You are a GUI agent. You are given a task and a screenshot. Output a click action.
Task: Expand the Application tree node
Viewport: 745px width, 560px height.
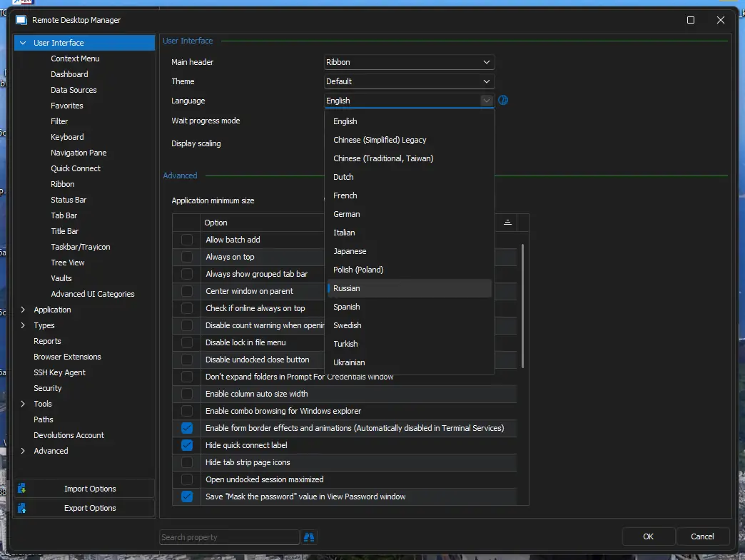tap(23, 310)
